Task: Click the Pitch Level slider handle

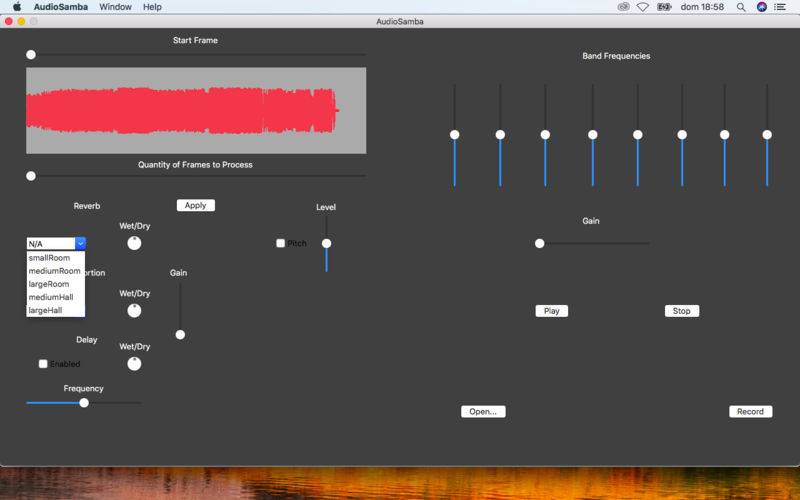Action: coord(327,243)
